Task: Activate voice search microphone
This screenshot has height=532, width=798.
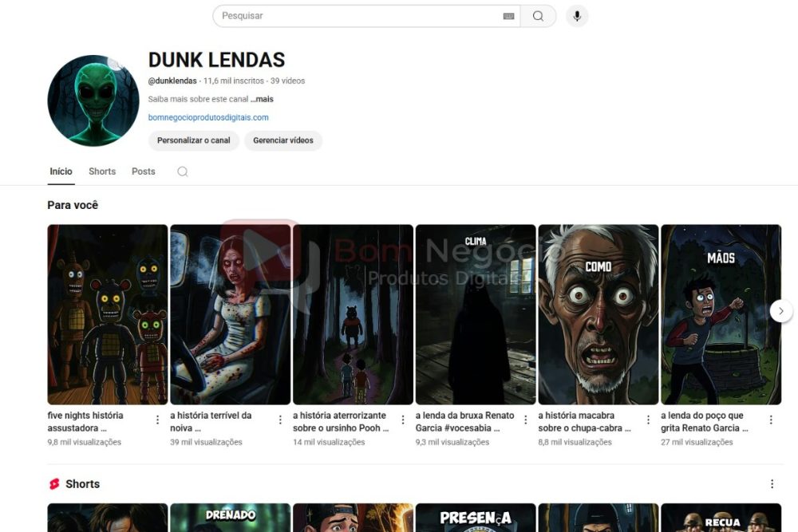Action: pyautogui.click(x=577, y=16)
